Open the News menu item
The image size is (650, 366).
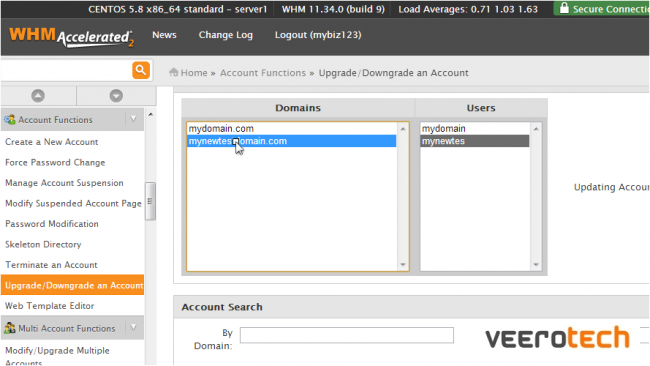point(164,35)
